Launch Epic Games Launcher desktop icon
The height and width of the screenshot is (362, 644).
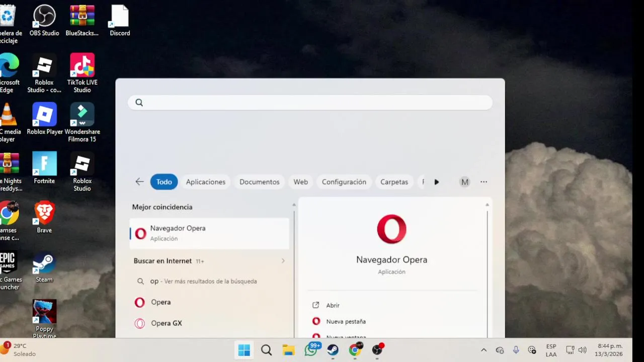pyautogui.click(x=9, y=270)
